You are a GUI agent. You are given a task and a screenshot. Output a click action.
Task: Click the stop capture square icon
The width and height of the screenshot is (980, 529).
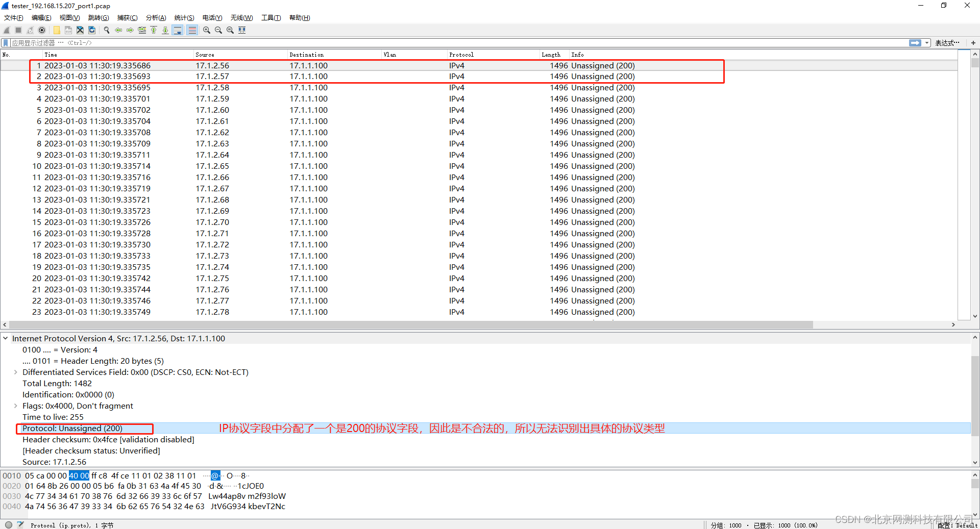[x=18, y=30]
